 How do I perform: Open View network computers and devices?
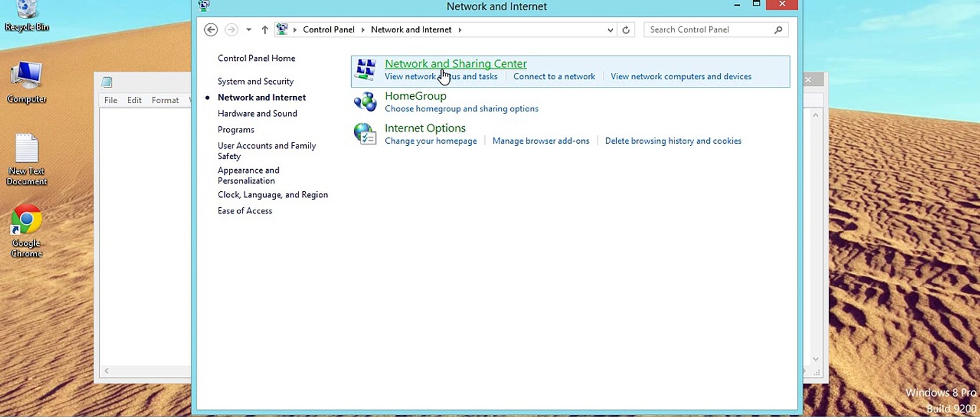681,76
